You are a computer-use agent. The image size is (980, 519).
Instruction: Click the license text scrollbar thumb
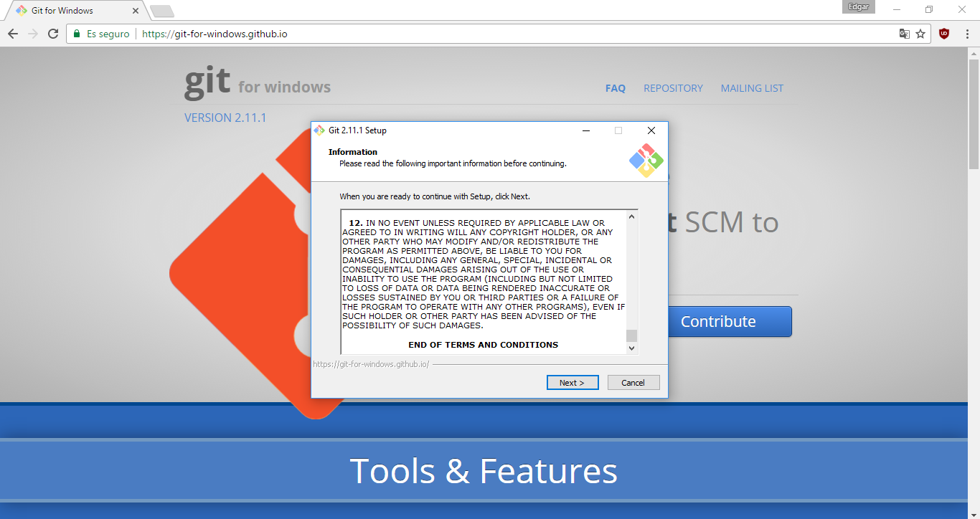631,335
